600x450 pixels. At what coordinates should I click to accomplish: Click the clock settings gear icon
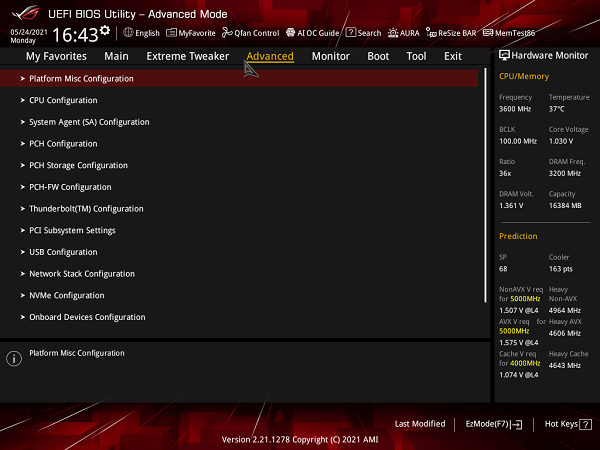pos(104,31)
